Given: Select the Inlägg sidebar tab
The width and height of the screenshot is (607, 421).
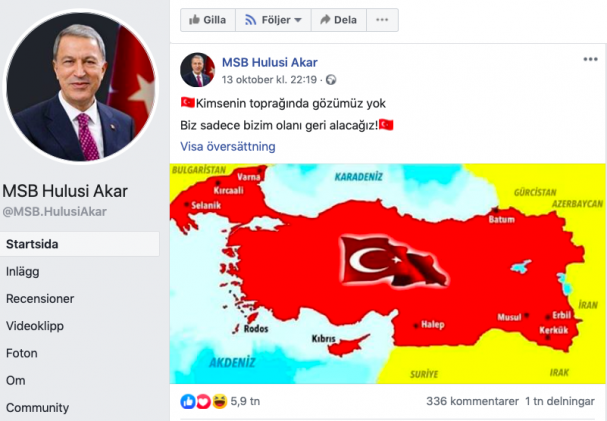Looking at the screenshot, I should pos(22,272).
